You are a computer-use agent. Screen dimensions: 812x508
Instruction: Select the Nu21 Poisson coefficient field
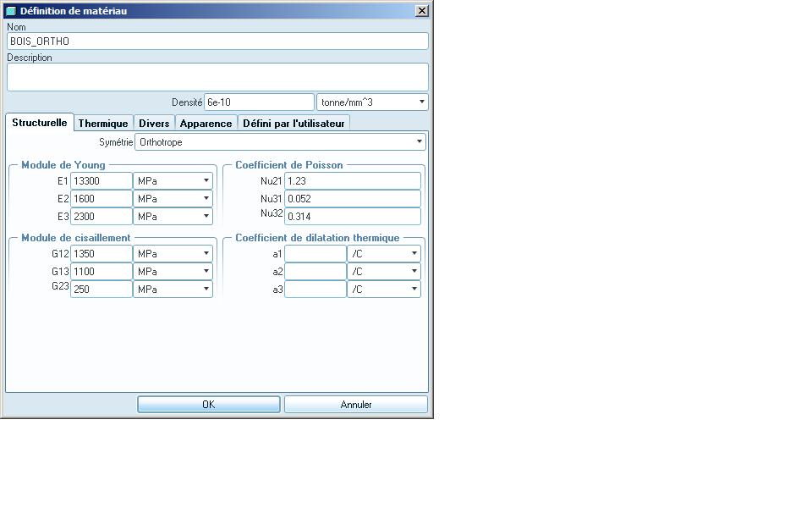pyautogui.click(x=352, y=181)
